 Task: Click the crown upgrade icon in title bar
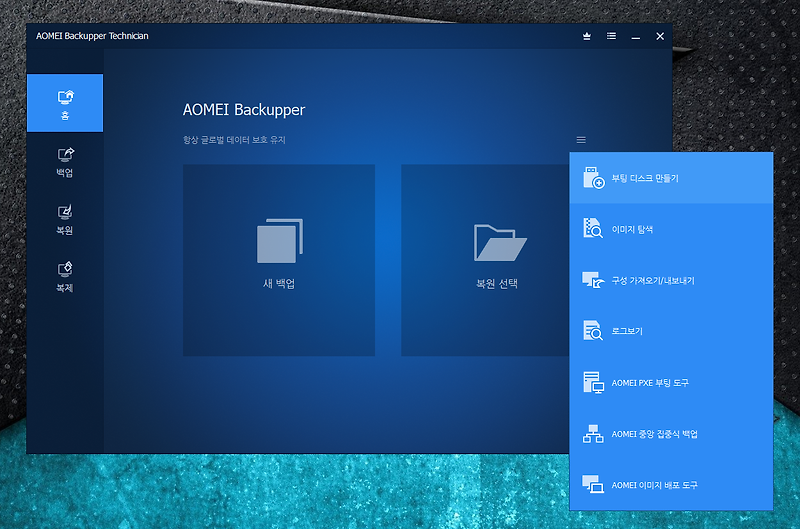coord(587,36)
